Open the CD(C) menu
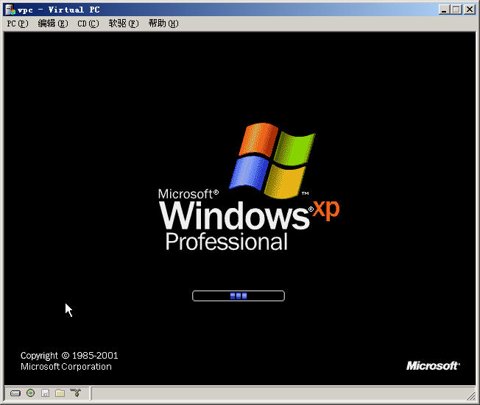The image size is (480, 405). (x=88, y=24)
